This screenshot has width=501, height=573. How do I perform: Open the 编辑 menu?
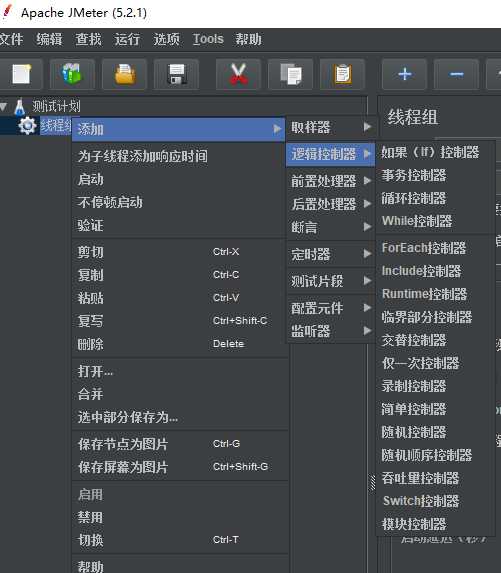point(49,39)
